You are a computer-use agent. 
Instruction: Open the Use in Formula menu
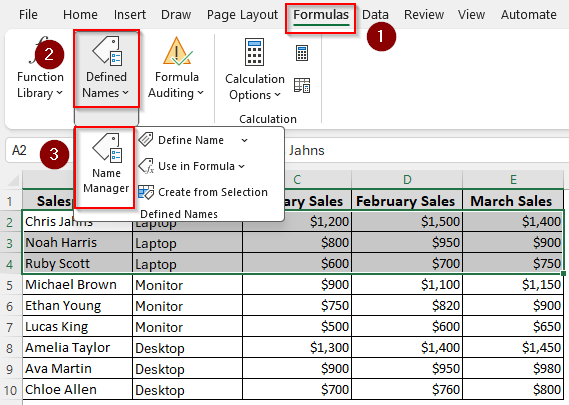192,166
